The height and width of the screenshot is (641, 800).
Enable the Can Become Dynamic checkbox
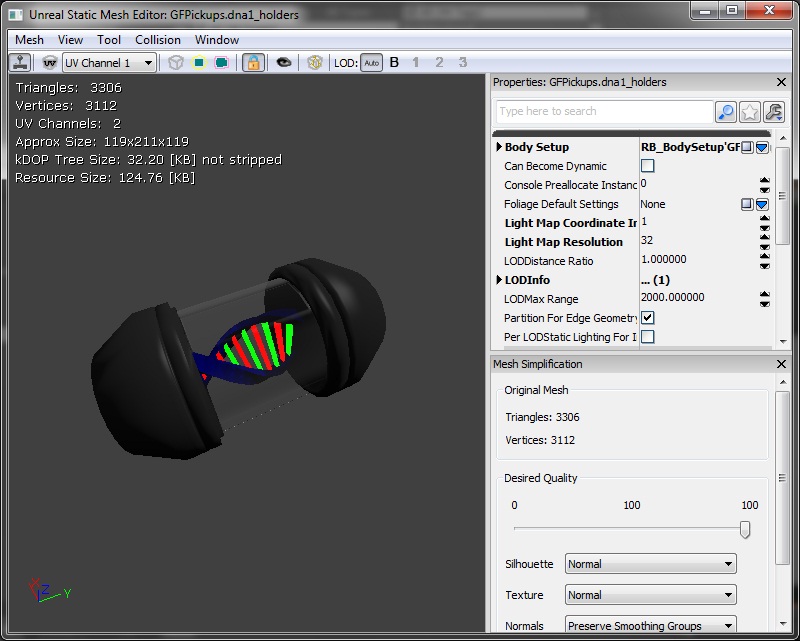click(648, 166)
